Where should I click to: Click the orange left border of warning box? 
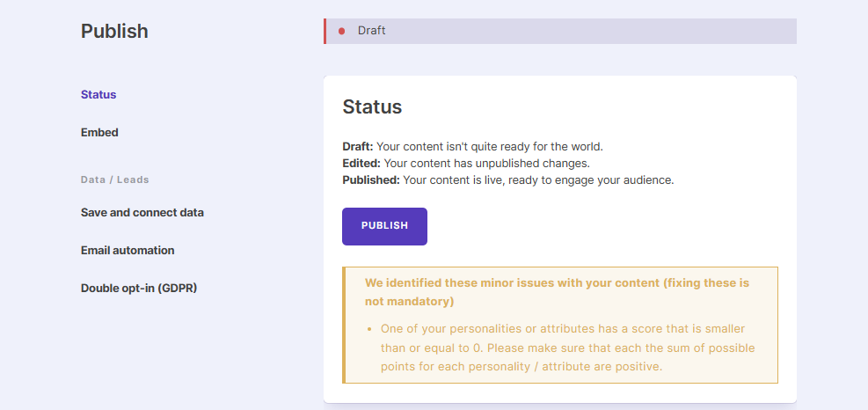coord(344,325)
